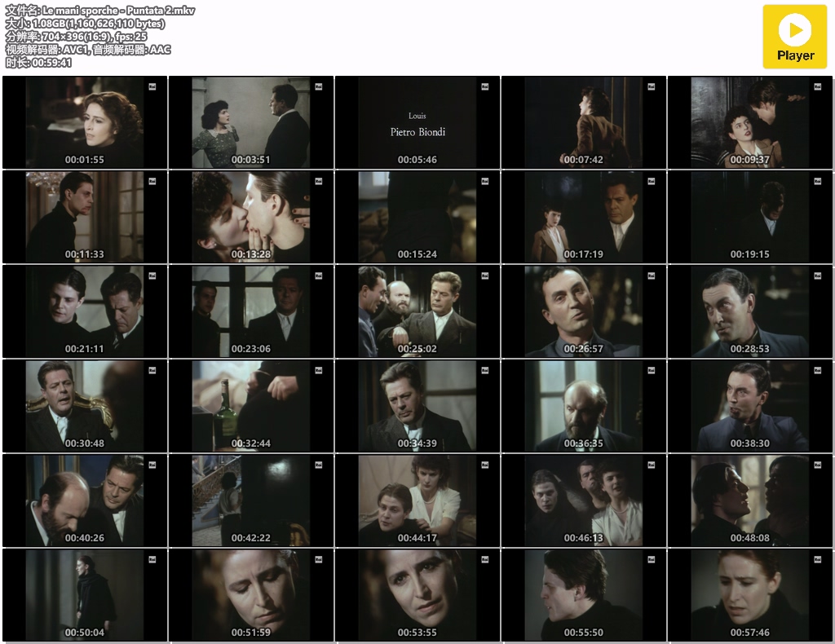Viewport: 835px width, 644px height.
Task: Click the duration text 00:59:41
Action: (x=51, y=63)
